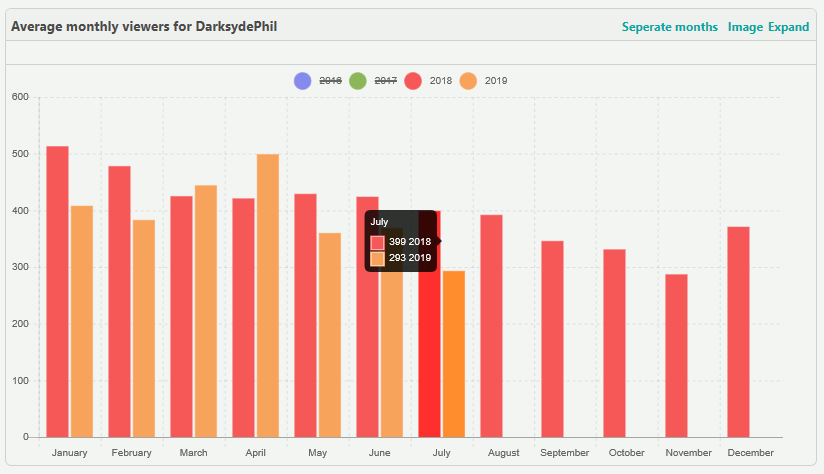Select the May 2018 red bar
The height and width of the screenshot is (474, 824).
point(305,315)
